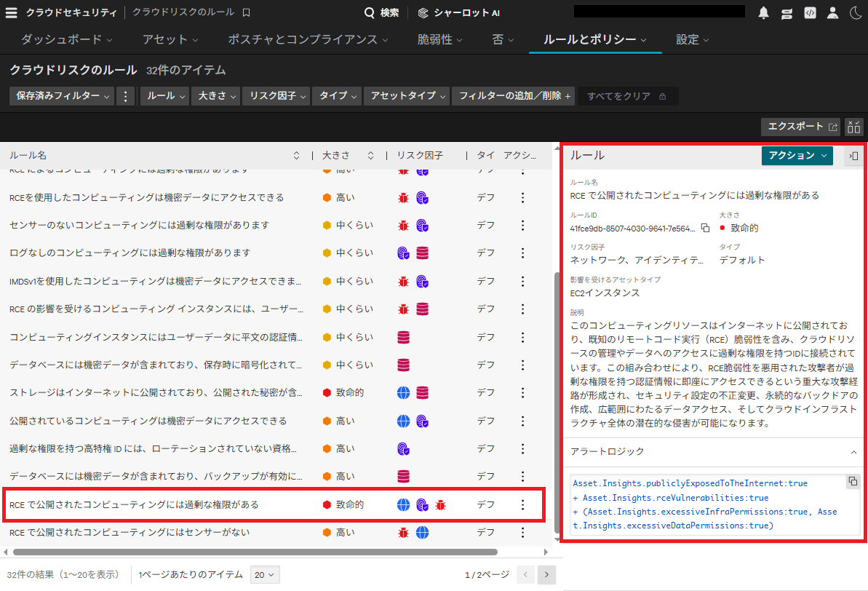This screenshot has width=868, height=591.
Task: Open the アクション dropdown
Action: (797, 156)
